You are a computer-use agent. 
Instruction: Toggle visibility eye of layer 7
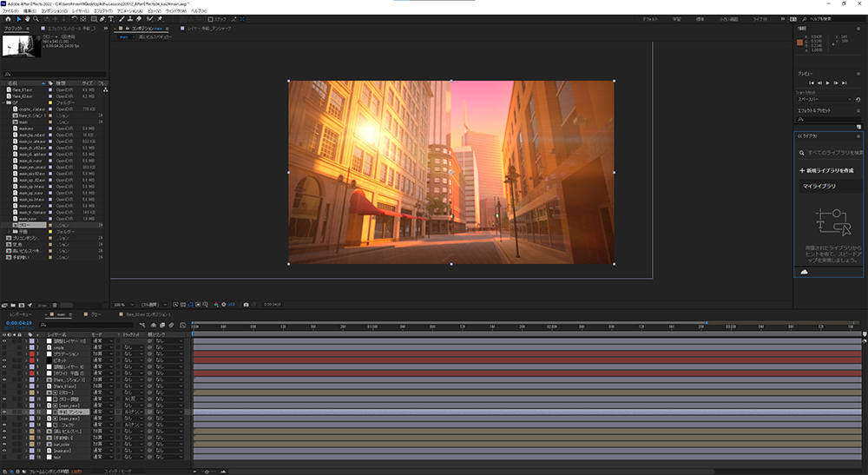click(x=4, y=379)
